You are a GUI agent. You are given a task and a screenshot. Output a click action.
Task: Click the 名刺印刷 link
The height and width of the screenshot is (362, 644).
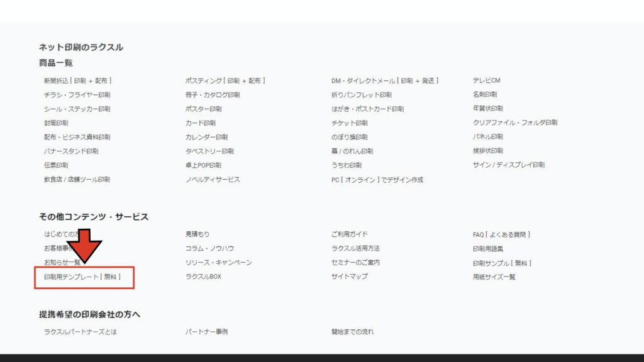[485, 94]
